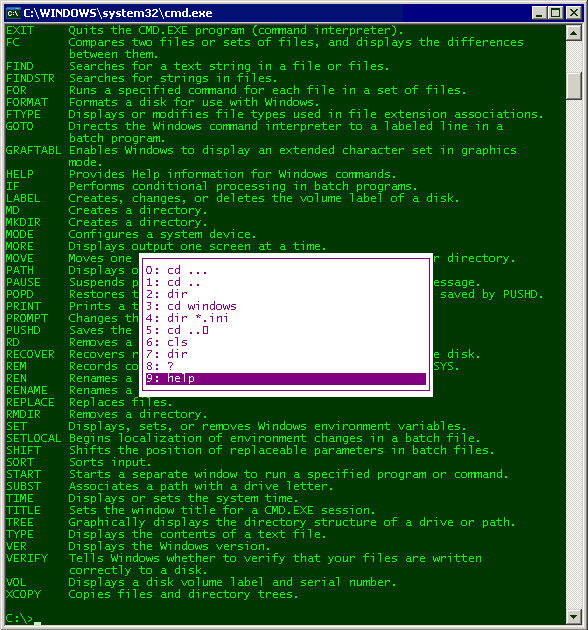Click the TYPE command name

[x=20, y=535]
